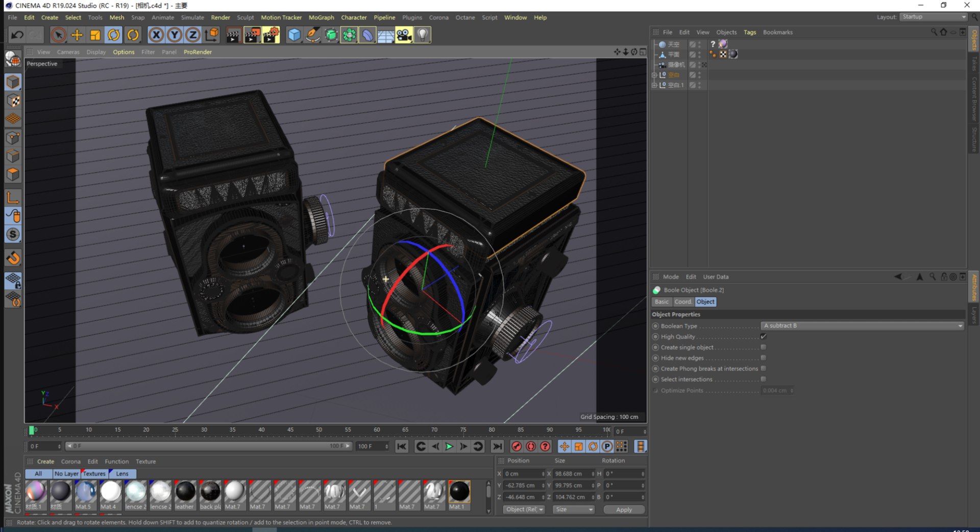Click Record Active Objects button
This screenshot has width=980, height=532.
517,446
